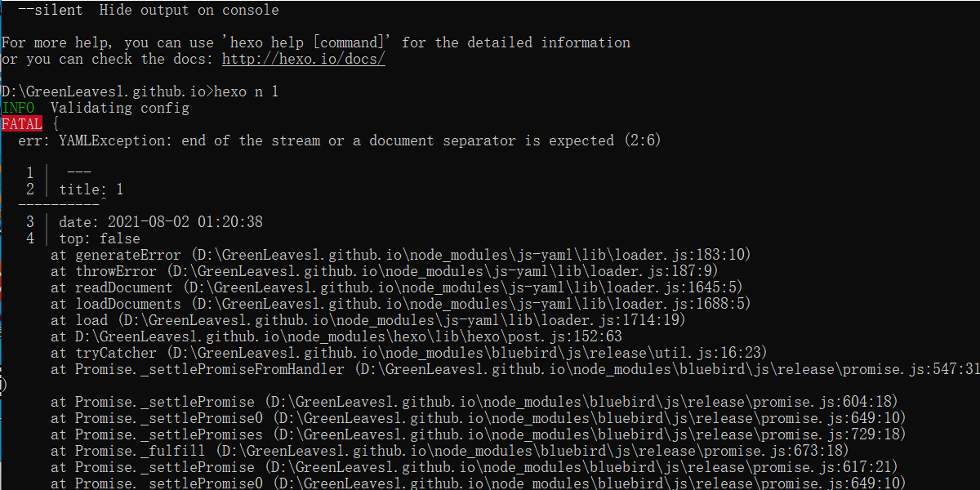Click the readDocument stack trace line
The width and height of the screenshot is (980, 490).
tap(396, 287)
